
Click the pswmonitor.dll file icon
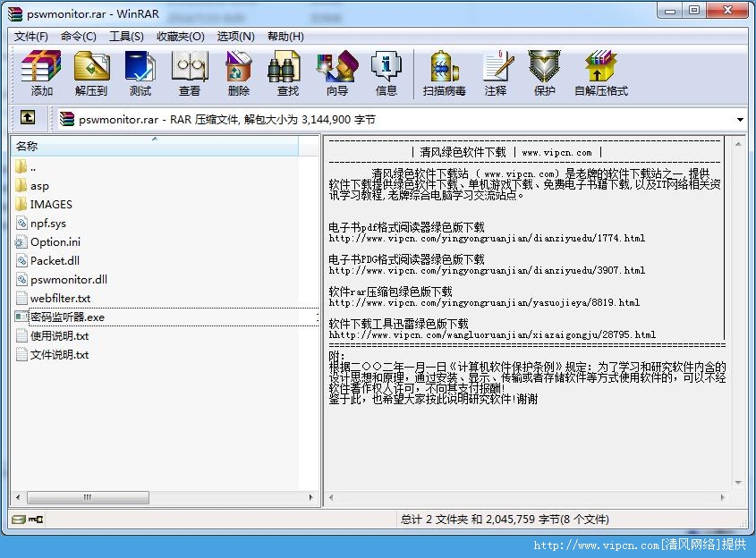[x=21, y=280]
